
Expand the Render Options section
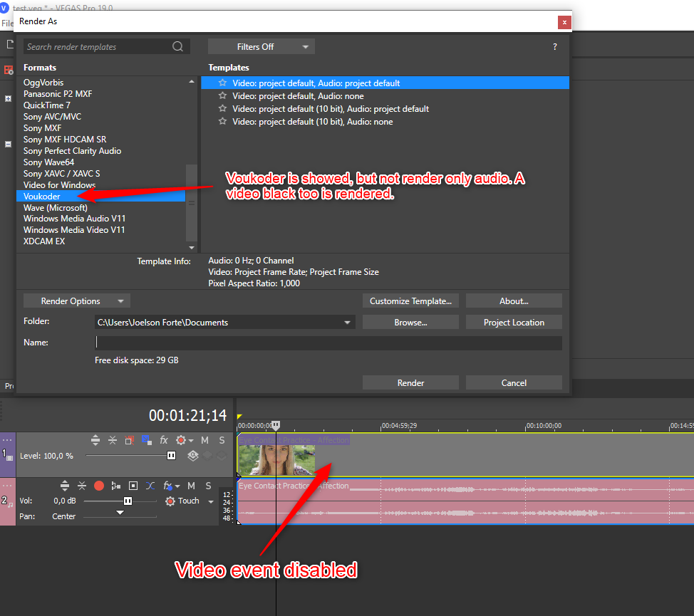76,301
